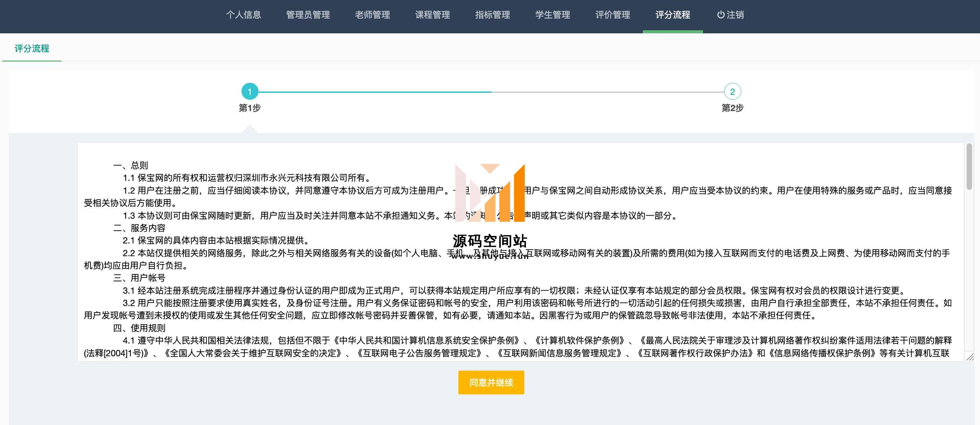The height and width of the screenshot is (425, 980).
Task: Open the 指标管理 menu item
Action: tap(492, 15)
